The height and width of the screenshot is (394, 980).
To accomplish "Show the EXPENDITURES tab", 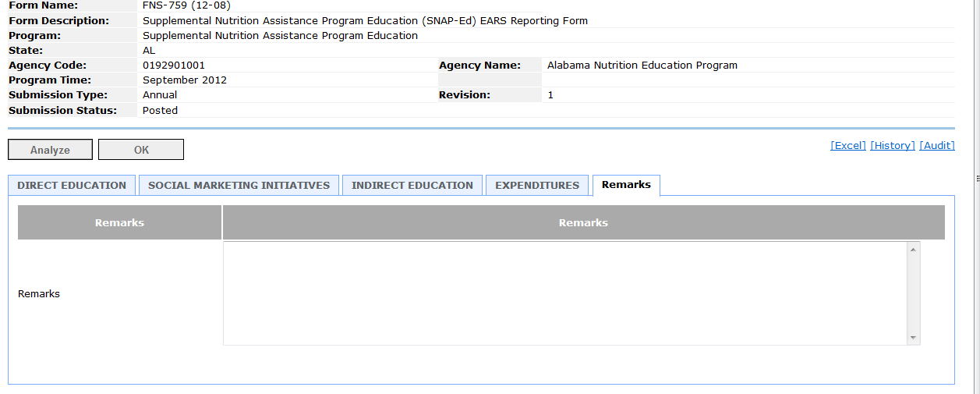I will point(537,186).
